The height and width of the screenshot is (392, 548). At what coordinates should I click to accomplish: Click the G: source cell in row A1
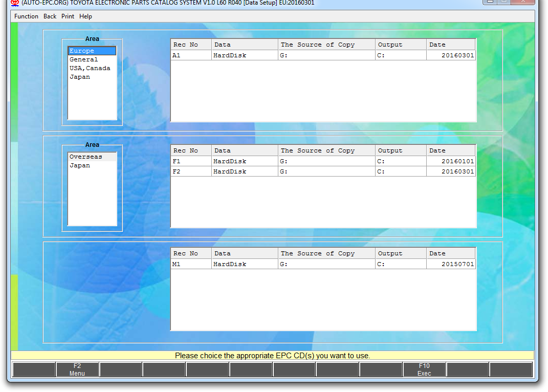(327, 55)
